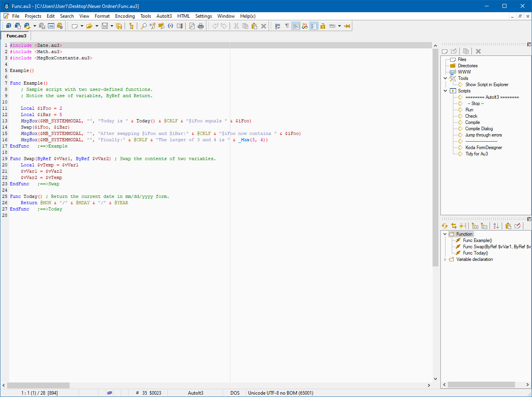Open the Print Preview icon
Screen dimensions: 532x397
[x=192, y=26]
